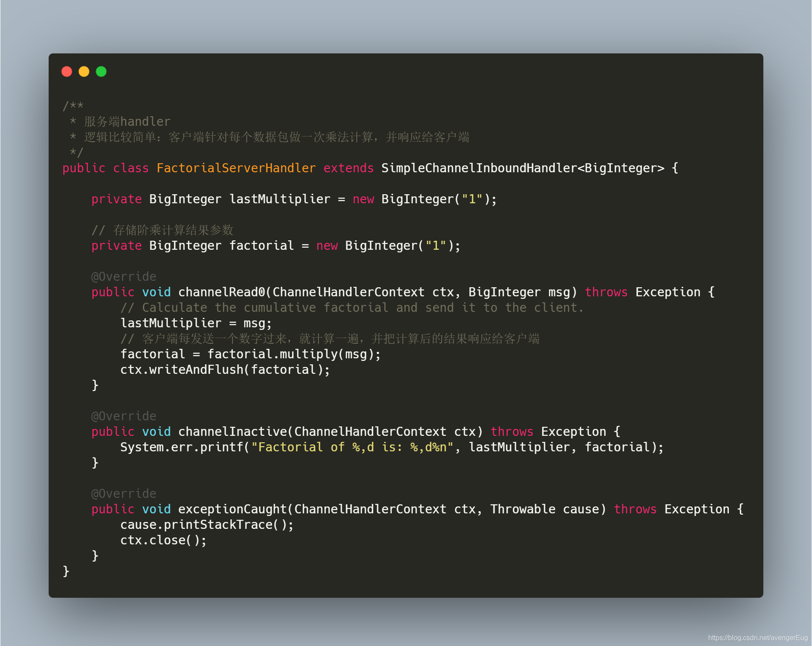The height and width of the screenshot is (646, 812).
Task: Click the lastMultiplier field declaration
Action: click(x=294, y=199)
